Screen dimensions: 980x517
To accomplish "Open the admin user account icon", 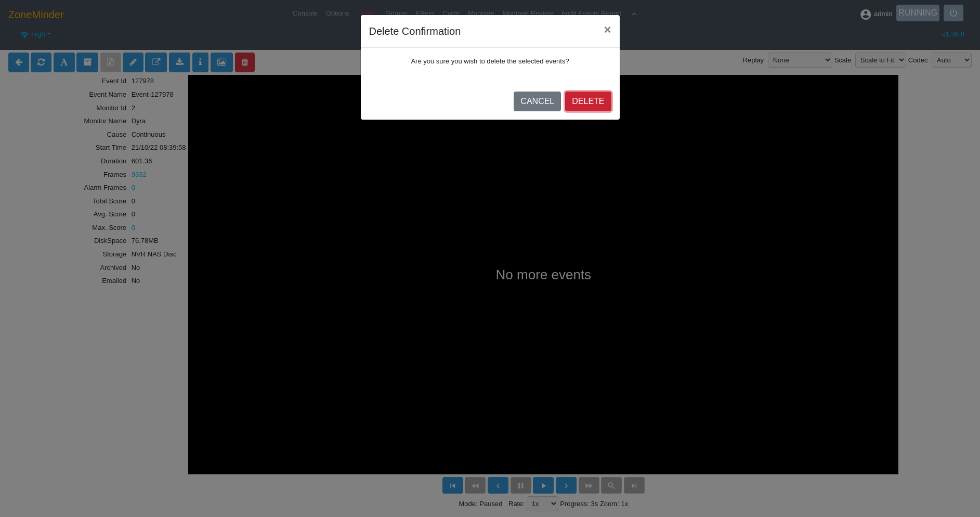I will (x=865, y=14).
